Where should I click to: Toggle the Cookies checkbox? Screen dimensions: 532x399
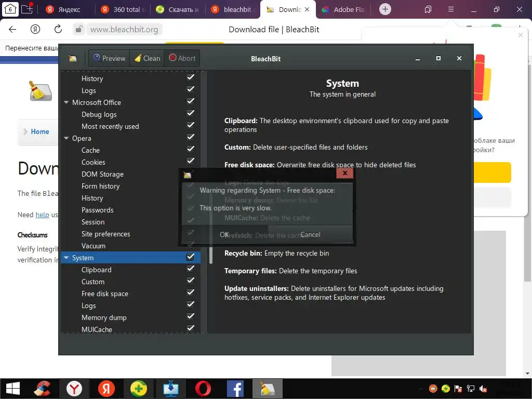coord(191,161)
